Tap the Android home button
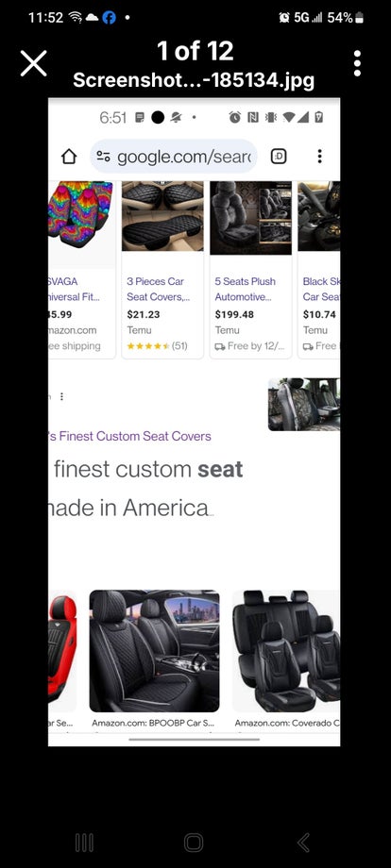The height and width of the screenshot is (868, 391). 194,843
